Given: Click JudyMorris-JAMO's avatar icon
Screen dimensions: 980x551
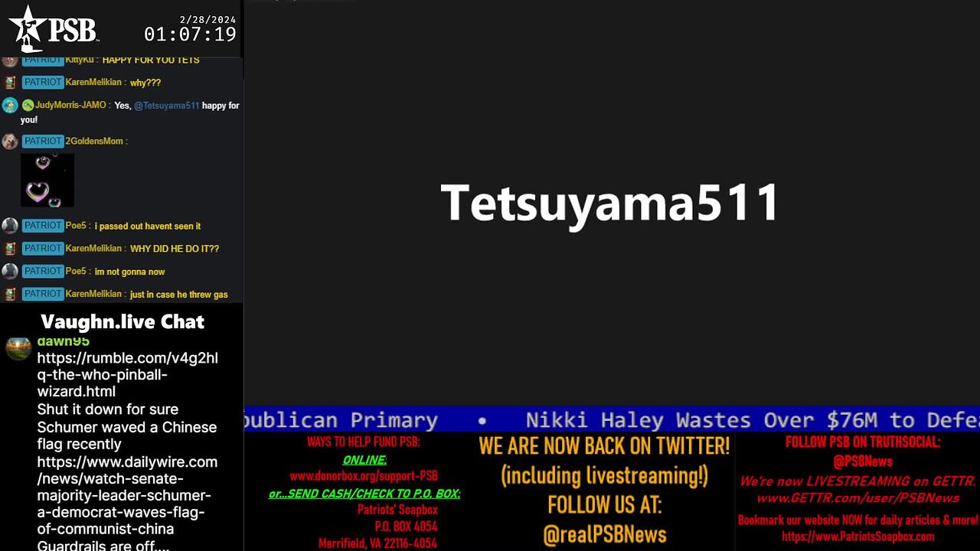Looking at the screenshot, I should point(10,106).
